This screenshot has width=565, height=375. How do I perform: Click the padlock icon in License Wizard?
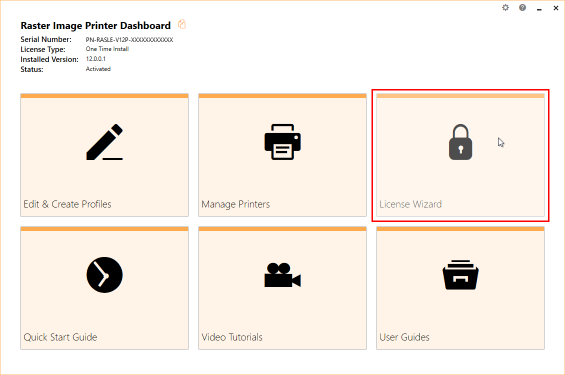[460, 142]
